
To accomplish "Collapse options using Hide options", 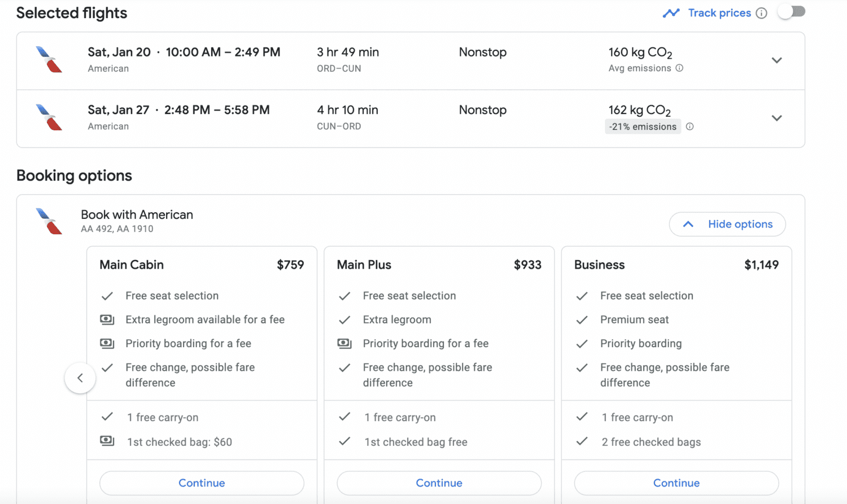I will coord(727,224).
